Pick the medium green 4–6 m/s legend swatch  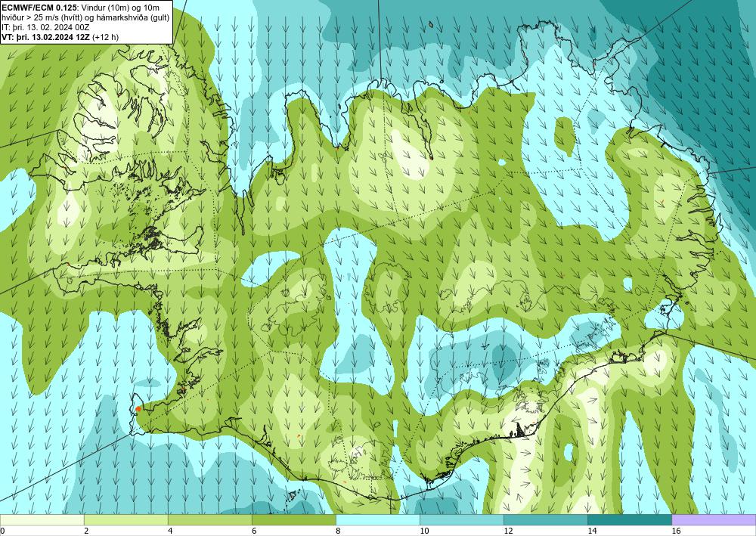pos(209,519)
